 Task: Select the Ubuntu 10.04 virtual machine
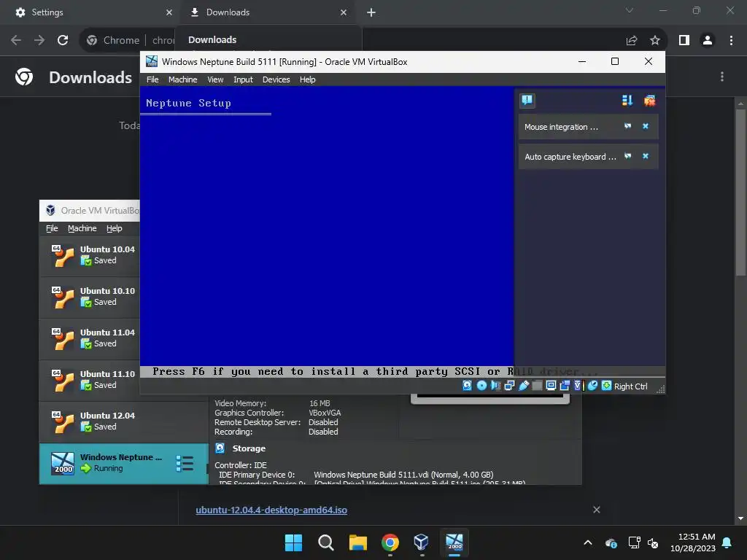[90, 256]
